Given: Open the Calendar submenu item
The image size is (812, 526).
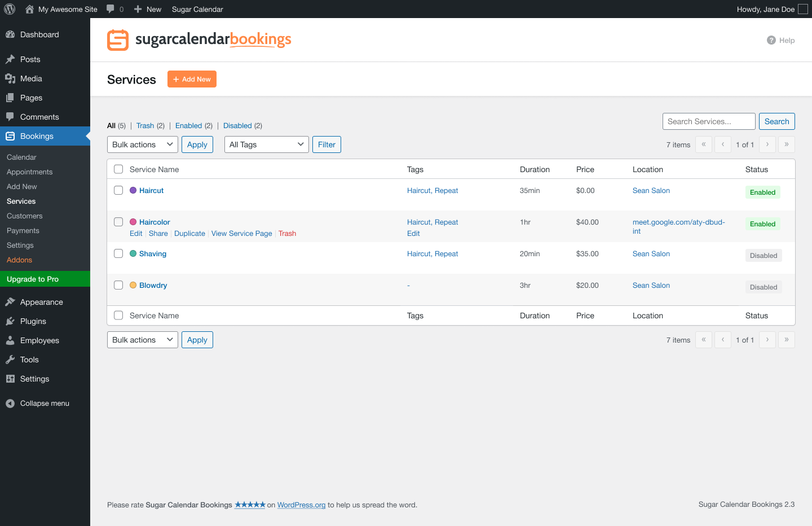Looking at the screenshot, I should click(21, 157).
